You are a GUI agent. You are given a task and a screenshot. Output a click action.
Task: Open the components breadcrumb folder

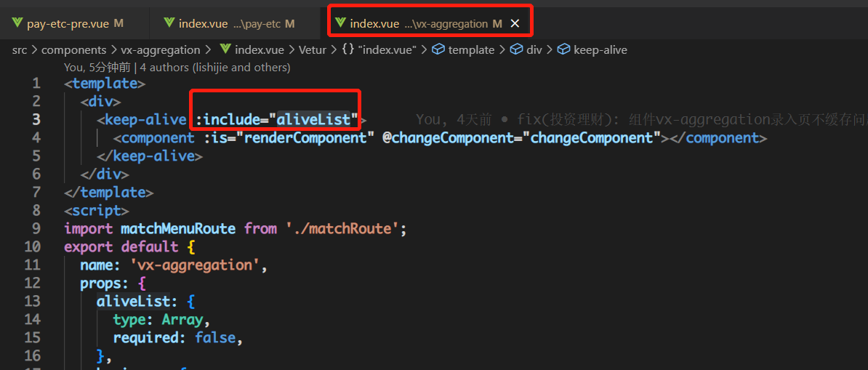click(x=75, y=50)
